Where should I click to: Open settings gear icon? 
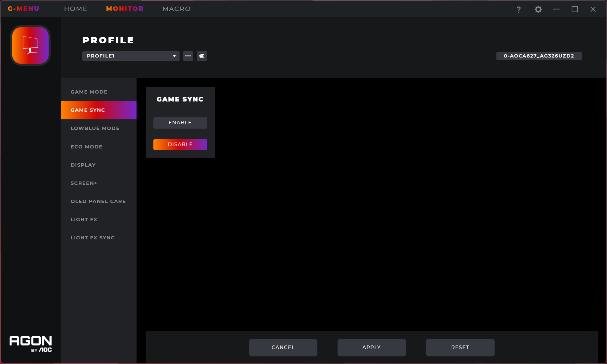[538, 9]
